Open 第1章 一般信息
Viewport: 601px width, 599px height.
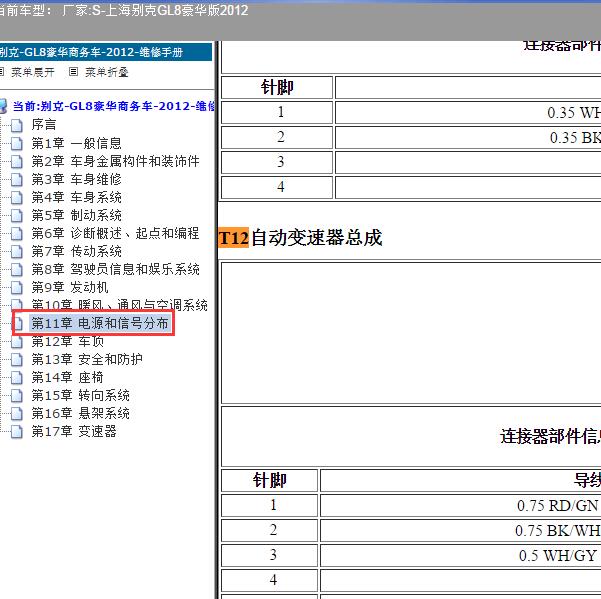click(77, 143)
